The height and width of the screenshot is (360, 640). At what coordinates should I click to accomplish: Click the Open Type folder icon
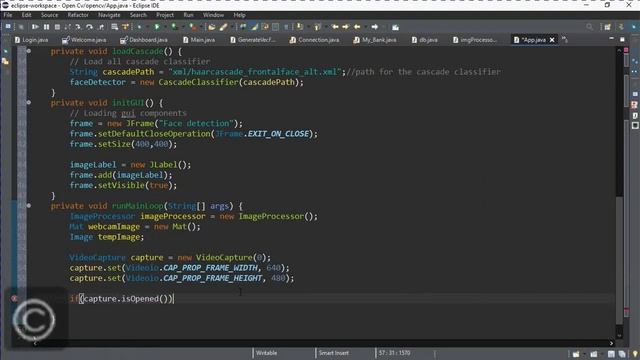pyautogui.click(x=211, y=27)
